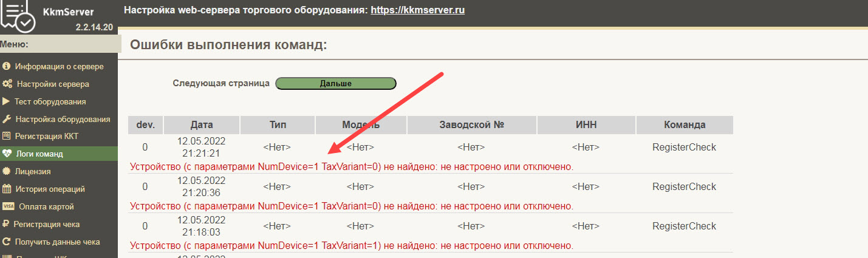Screen dimensions: 868x258
Task: Click the dev. column header
Action: [x=145, y=124]
